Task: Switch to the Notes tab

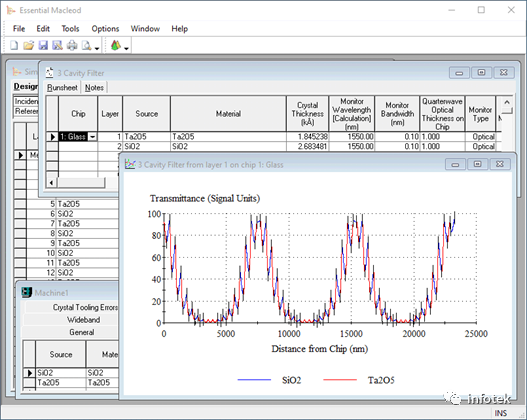Action: [94, 88]
